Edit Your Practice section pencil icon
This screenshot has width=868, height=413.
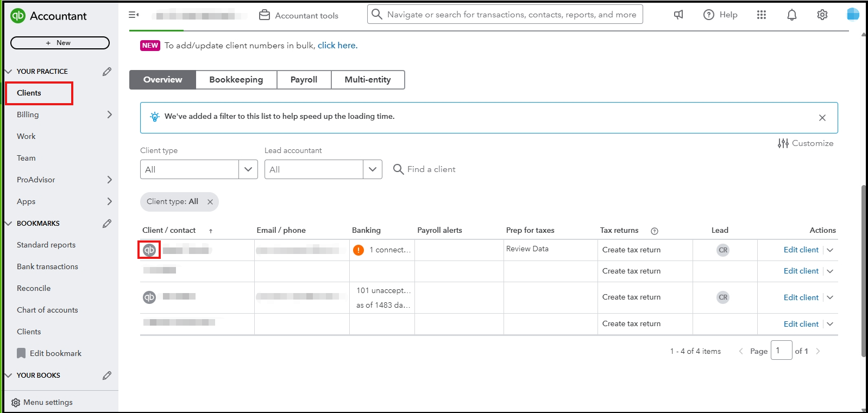point(107,72)
